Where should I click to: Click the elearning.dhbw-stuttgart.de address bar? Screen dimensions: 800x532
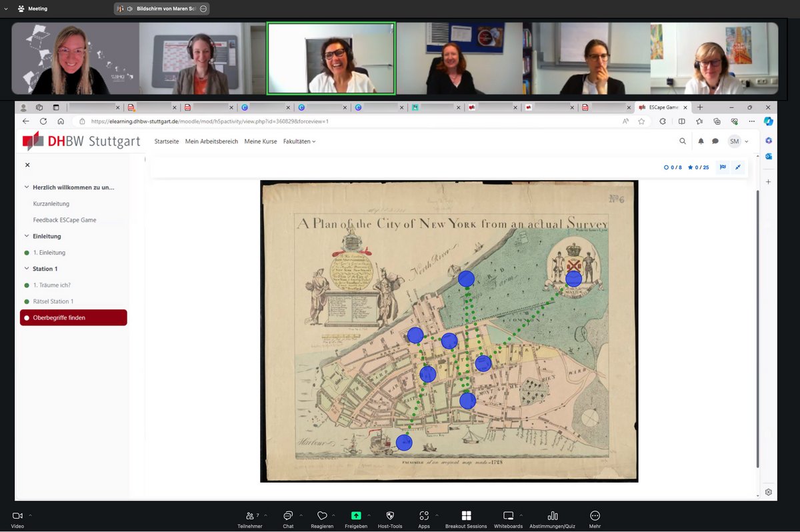click(x=360, y=121)
